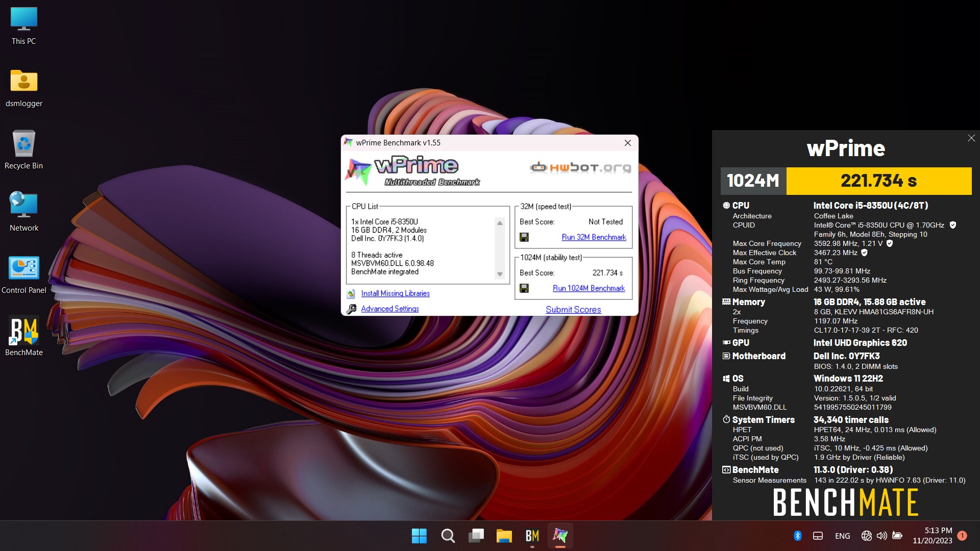Click shield icon beside Max Effective Clock

point(864,253)
